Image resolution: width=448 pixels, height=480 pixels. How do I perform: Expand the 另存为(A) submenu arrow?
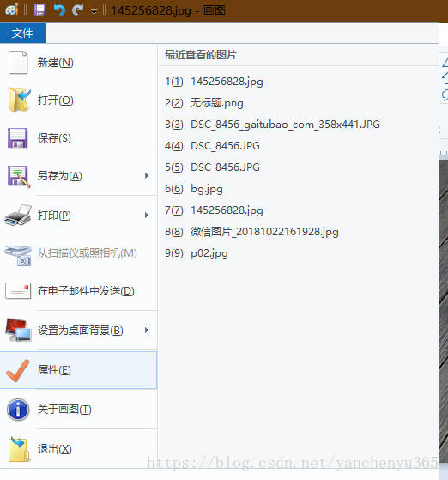point(147,176)
